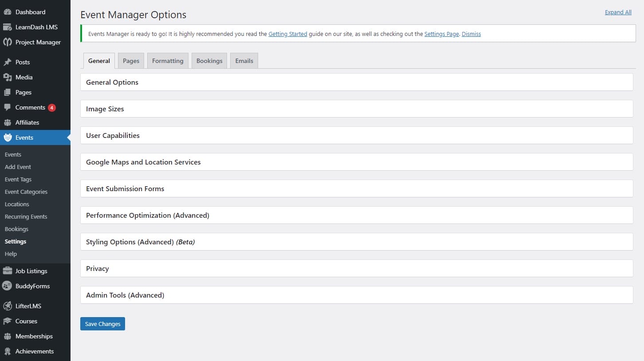
Task: Click the Comments speech bubble icon
Action: 8,107
